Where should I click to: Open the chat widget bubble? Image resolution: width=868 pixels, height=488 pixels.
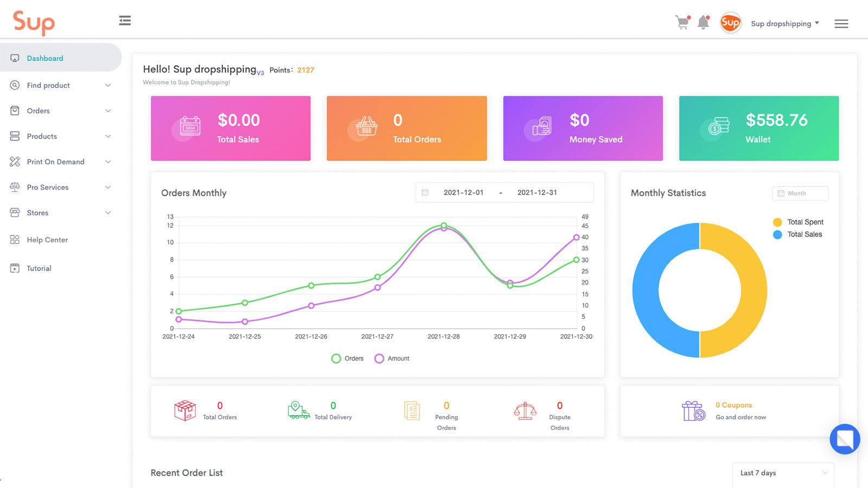(x=845, y=439)
